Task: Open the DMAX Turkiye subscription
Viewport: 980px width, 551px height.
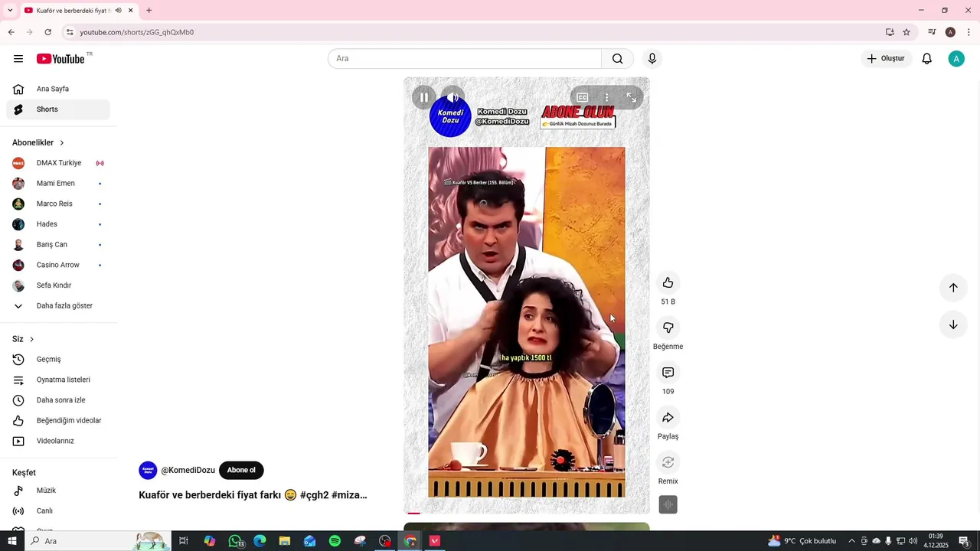Action: [x=58, y=163]
